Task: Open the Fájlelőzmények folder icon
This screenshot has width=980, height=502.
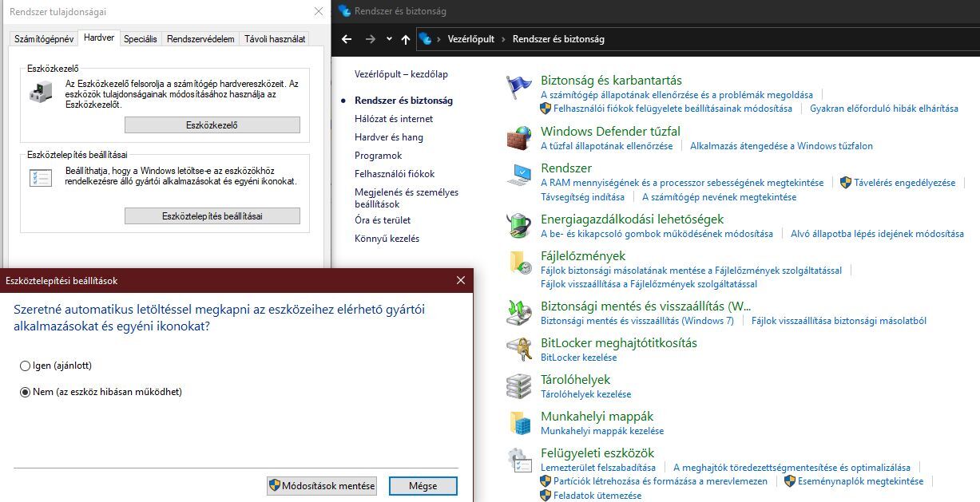Action: point(519,263)
